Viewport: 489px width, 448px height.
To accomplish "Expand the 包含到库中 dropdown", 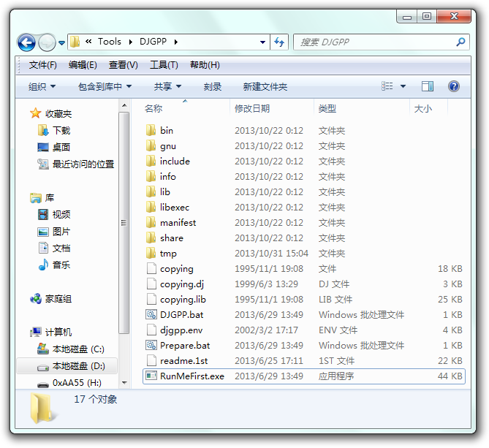I will tap(105, 86).
